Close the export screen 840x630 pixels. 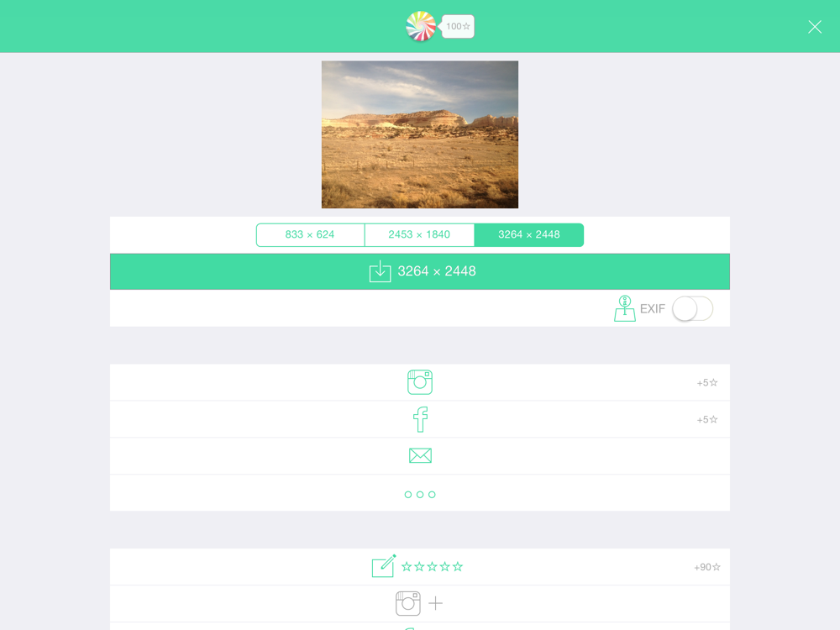click(x=814, y=27)
